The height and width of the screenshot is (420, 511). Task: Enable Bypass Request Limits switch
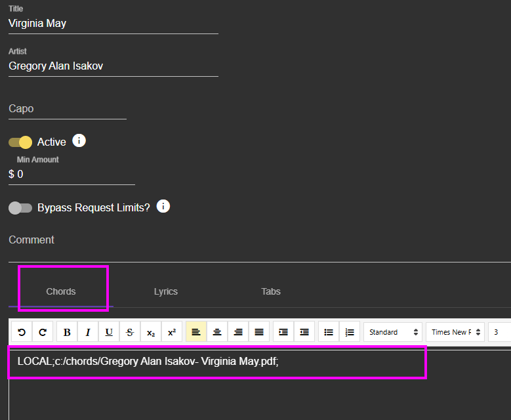tap(20, 208)
